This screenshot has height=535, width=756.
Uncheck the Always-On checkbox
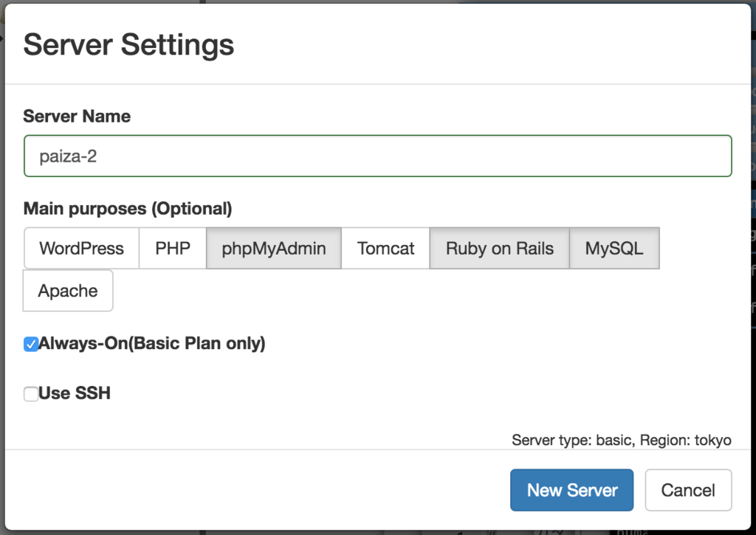click(31, 344)
